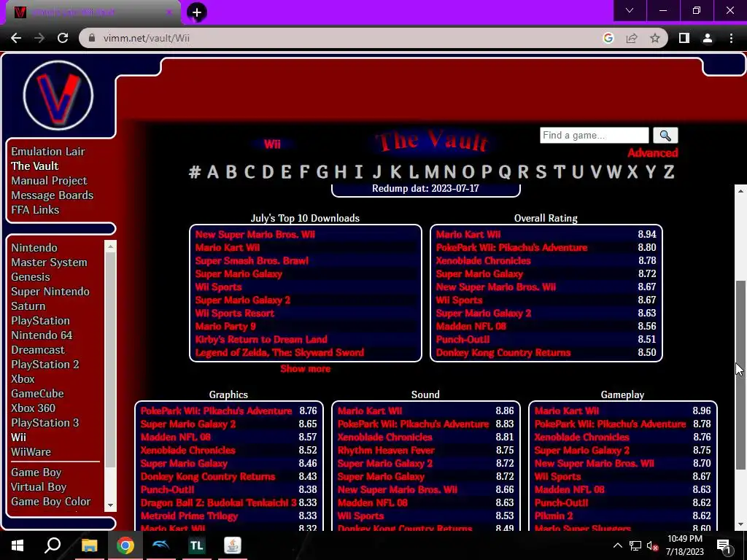Select Super Nintendo in the system list
This screenshot has width=747, height=560.
pos(50,292)
